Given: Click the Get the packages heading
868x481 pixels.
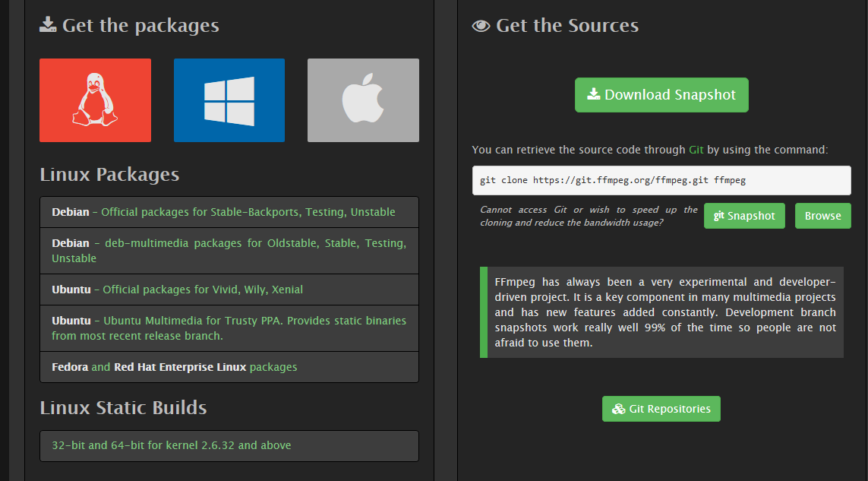Looking at the screenshot, I should point(130,26).
